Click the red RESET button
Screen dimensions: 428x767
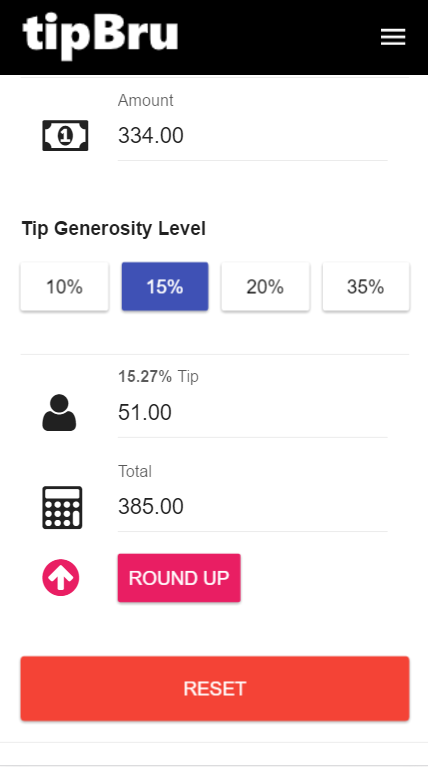pyautogui.click(x=215, y=688)
